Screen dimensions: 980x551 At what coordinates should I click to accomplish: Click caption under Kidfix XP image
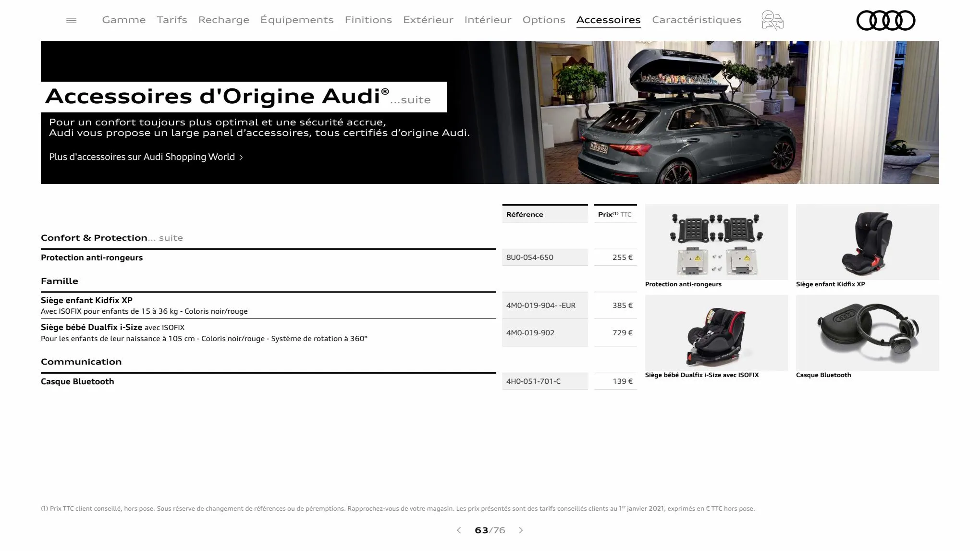pos(830,284)
